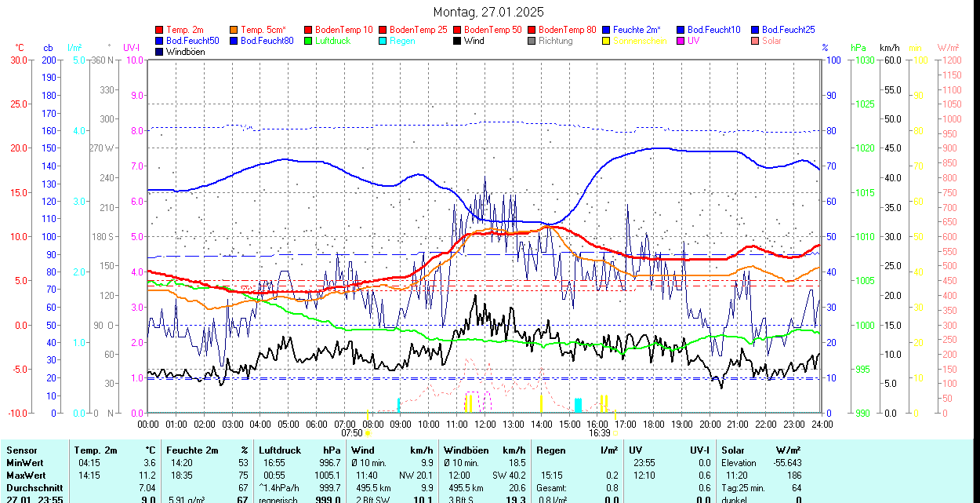Screen dimensions: 980x503
Task: Click the red Temp. 2m legend swatch
Action: (x=160, y=30)
